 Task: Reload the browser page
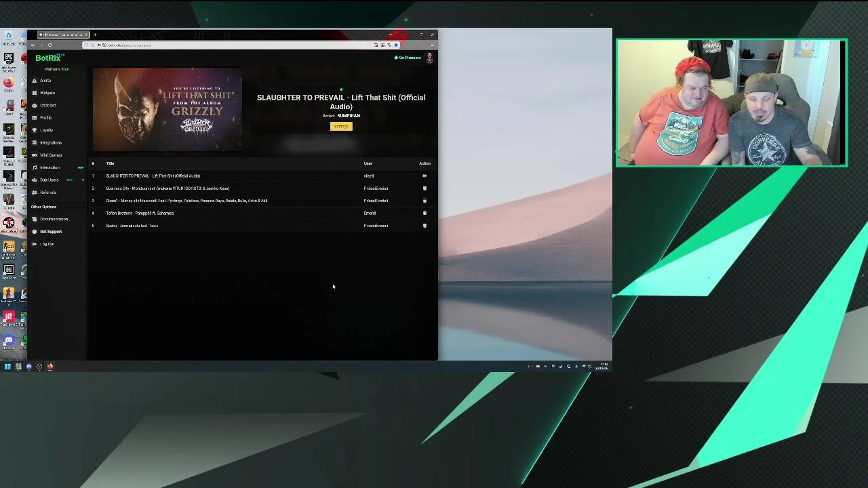click(50, 45)
